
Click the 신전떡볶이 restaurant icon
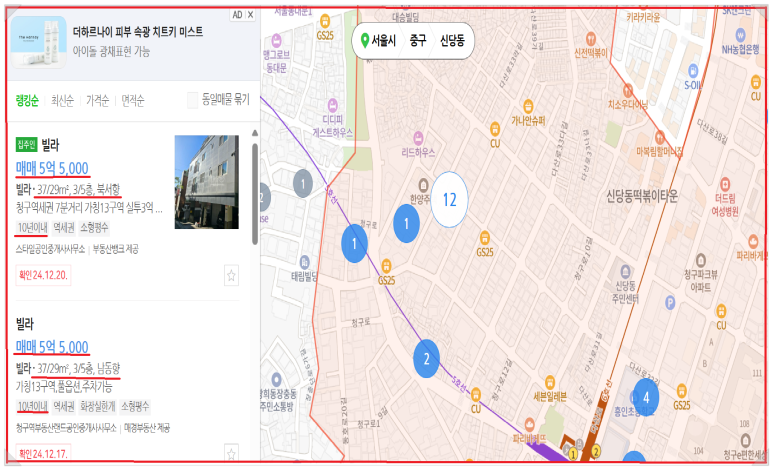click(x=591, y=38)
